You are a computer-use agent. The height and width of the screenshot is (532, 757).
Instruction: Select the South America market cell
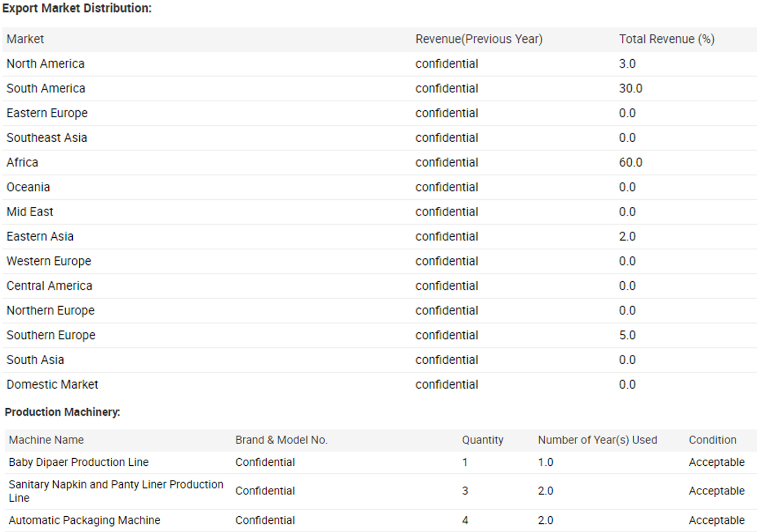46,88
